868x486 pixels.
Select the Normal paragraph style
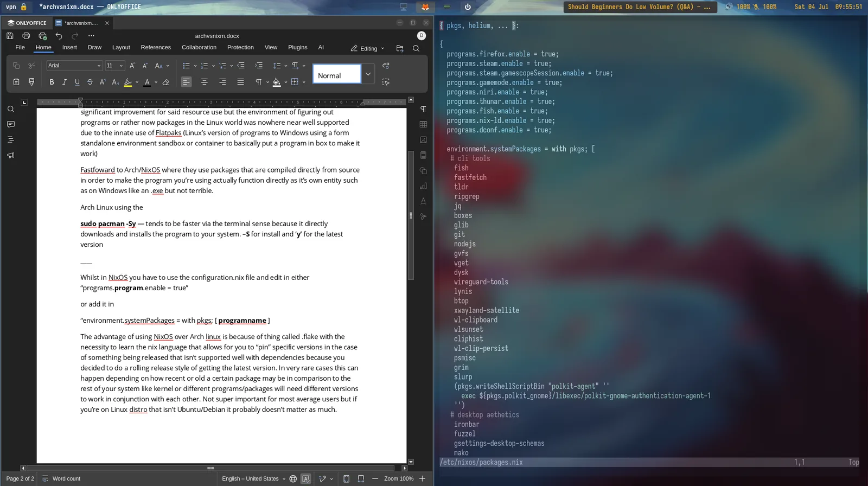[x=337, y=74]
